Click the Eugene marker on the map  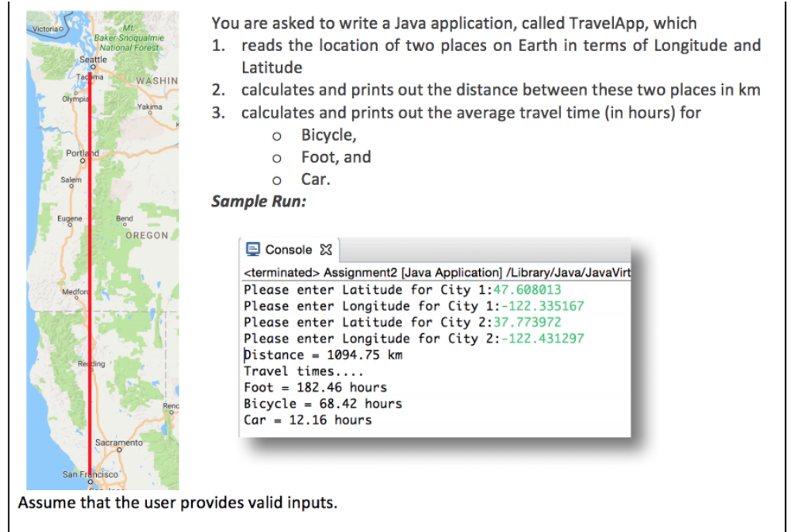pos(70,223)
